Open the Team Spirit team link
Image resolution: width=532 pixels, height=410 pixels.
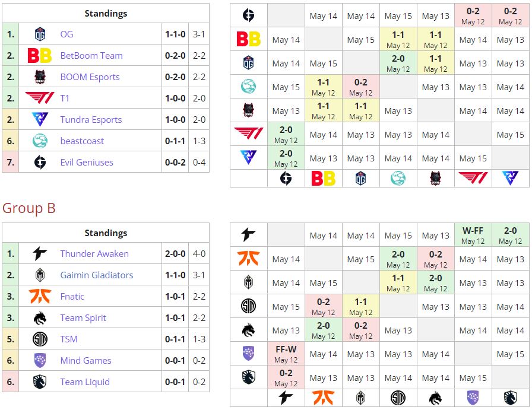(83, 318)
